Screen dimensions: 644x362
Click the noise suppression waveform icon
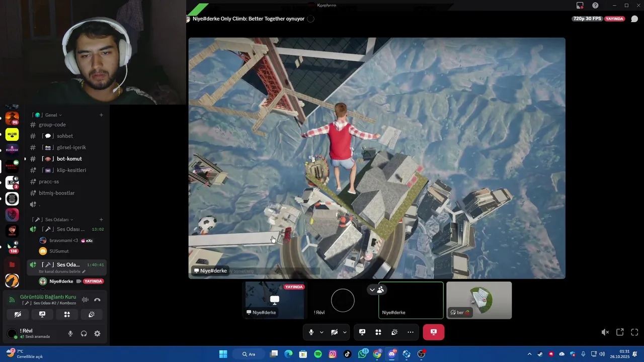click(85, 300)
